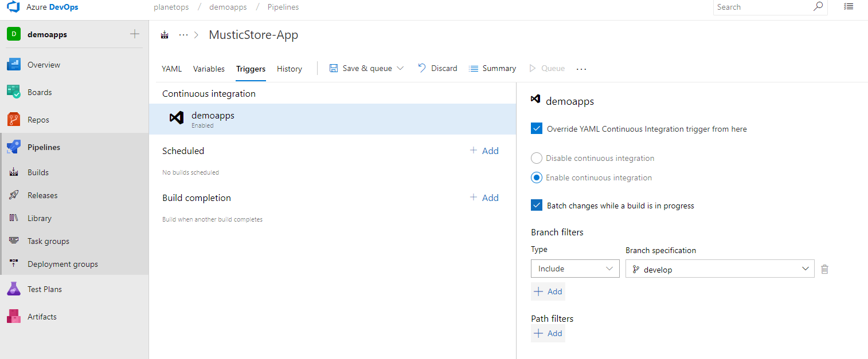Select Disable continuous integration radio button

[x=537, y=158]
